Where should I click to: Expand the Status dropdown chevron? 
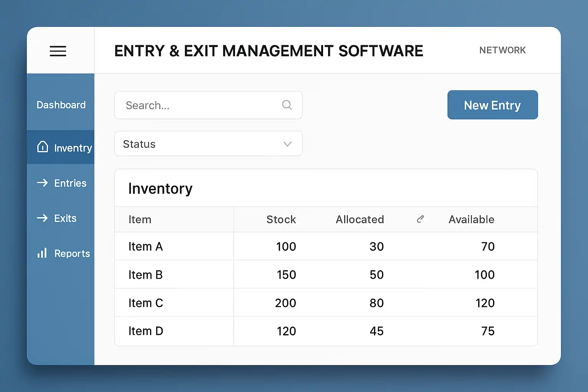pos(287,144)
